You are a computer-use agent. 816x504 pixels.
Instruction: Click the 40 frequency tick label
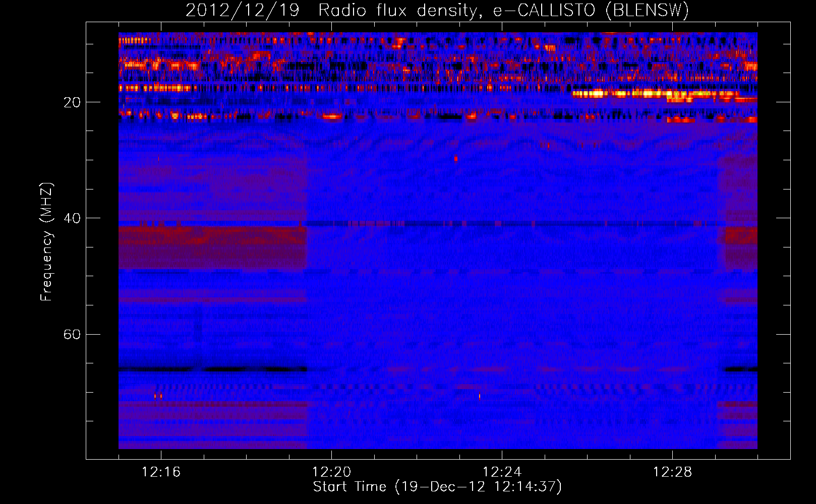click(72, 218)
